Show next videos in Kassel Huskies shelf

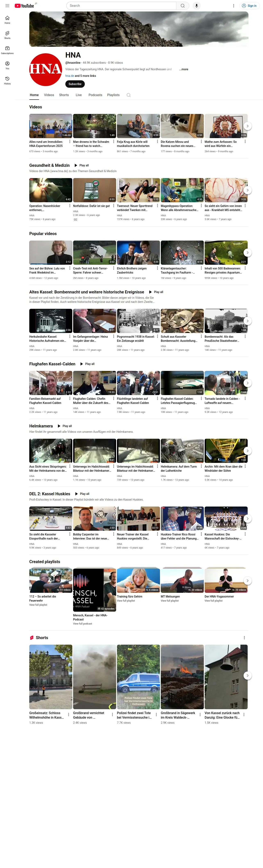247,519
